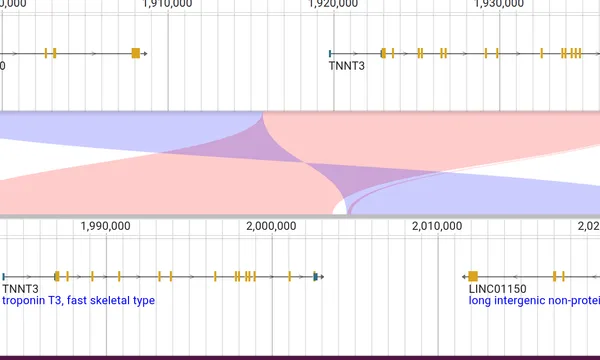Viewport: 600px width, 360px height.
Task: Click the teal end UTR of bottom TNNT3
Action: [x=315, y=276]
